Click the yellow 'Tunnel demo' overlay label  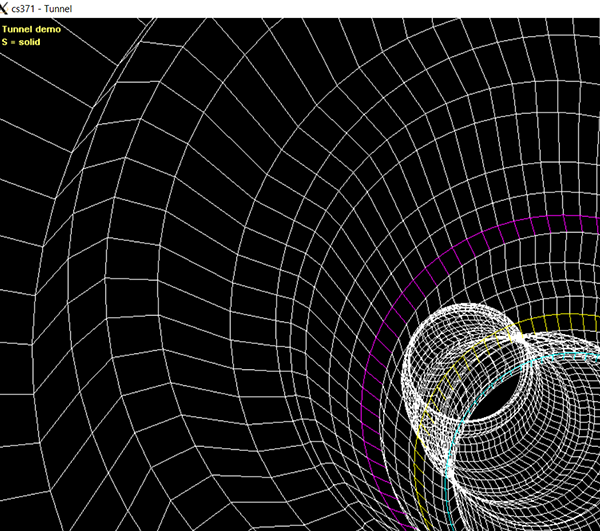tap(31, 29)
